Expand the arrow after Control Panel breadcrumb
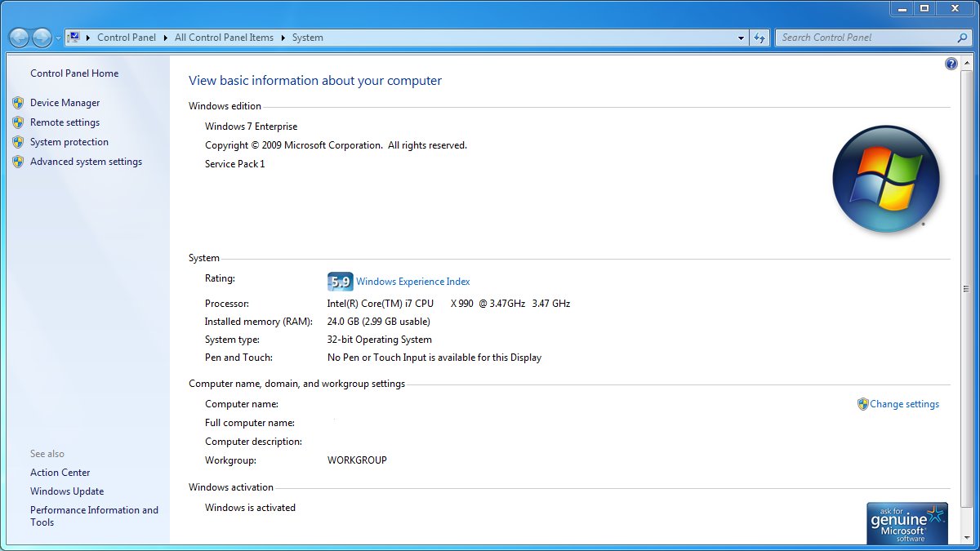Image resolution: width=980 pixels, height=551 pixels. click(165, 38)
